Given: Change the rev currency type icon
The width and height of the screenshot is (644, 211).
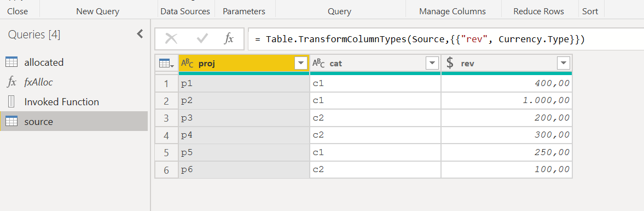Looking at the screenshot, I should pos(450,64).
